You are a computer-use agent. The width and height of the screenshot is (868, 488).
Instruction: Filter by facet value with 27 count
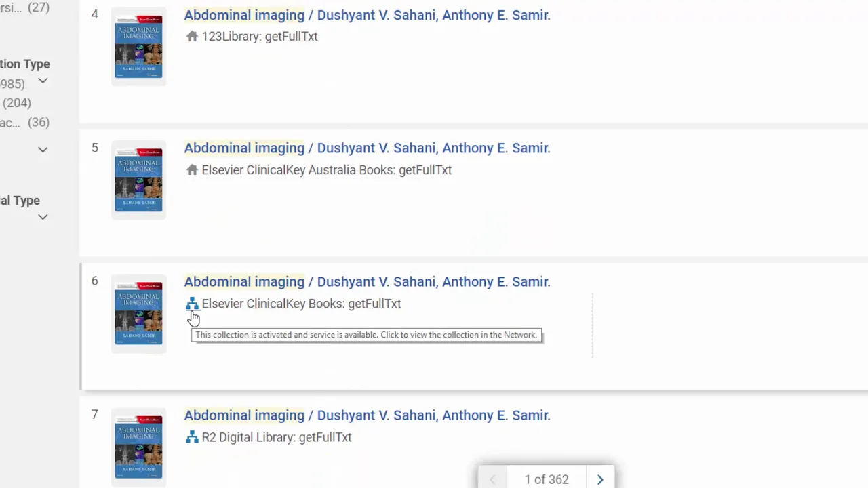(25, 7)
